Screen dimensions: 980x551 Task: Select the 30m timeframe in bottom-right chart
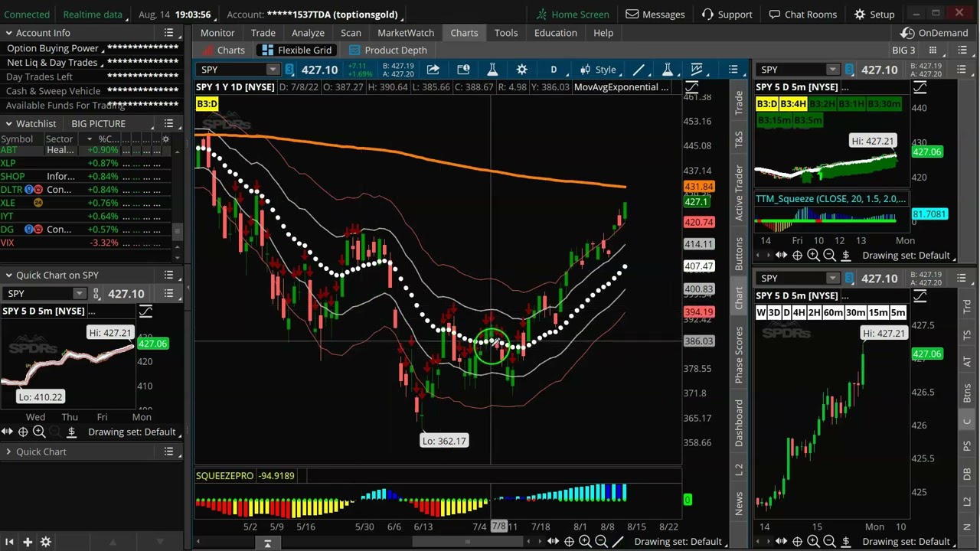855,312
